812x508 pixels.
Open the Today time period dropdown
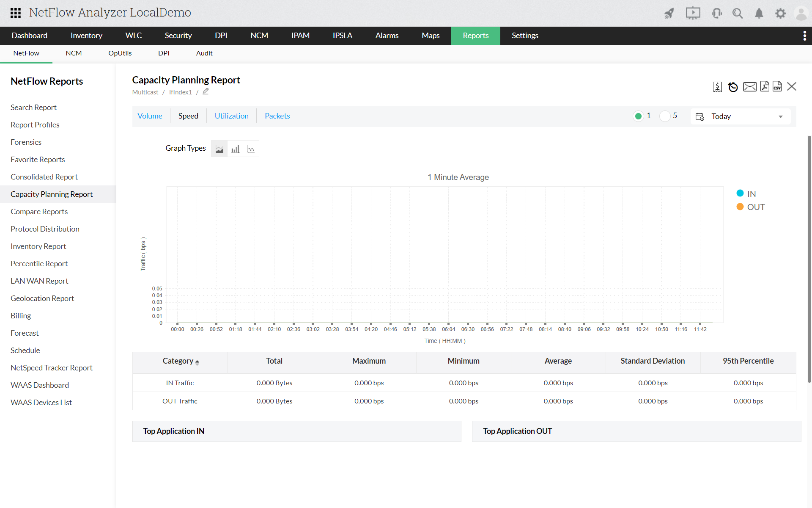(x=741, y=116)
